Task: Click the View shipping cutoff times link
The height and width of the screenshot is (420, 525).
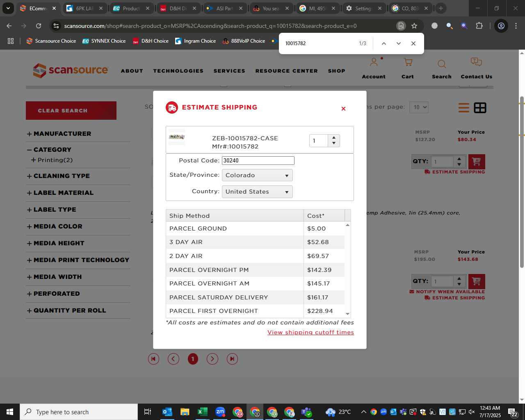Action: (310, 332)
